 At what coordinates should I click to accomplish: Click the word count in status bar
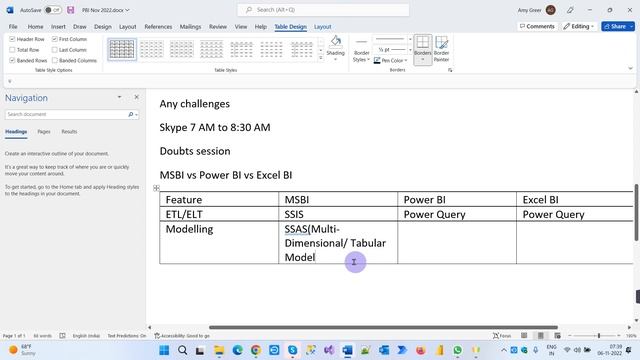point(42,336)
